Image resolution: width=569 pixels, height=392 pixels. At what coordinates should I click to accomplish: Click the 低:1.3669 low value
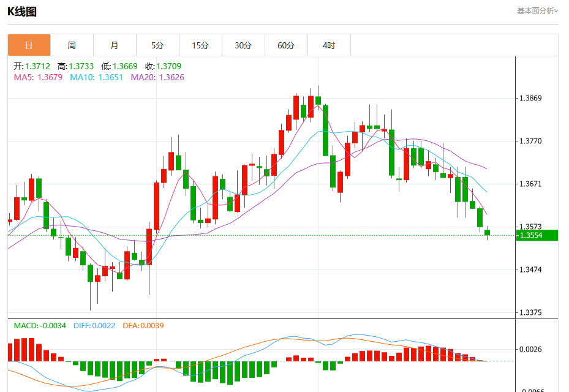click(119, 66)
